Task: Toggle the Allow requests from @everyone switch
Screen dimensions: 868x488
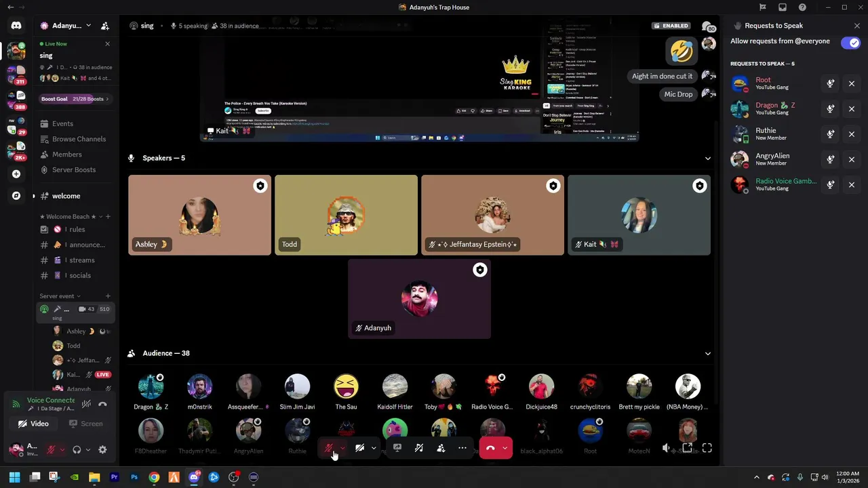Action: (x=850, y=43)
